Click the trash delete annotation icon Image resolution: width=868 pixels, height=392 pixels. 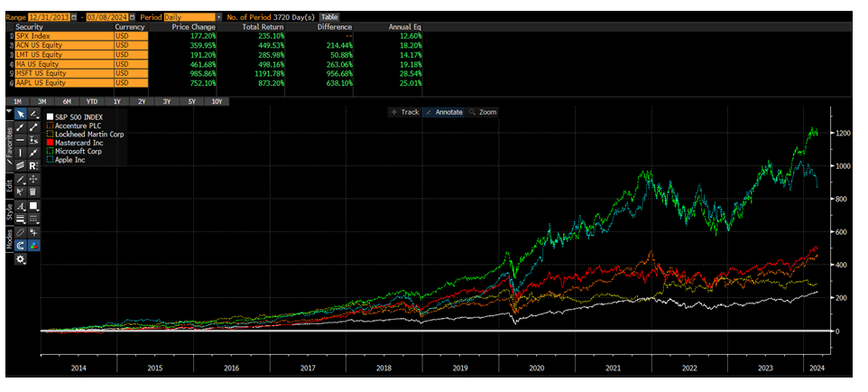[x=33, y=191]
